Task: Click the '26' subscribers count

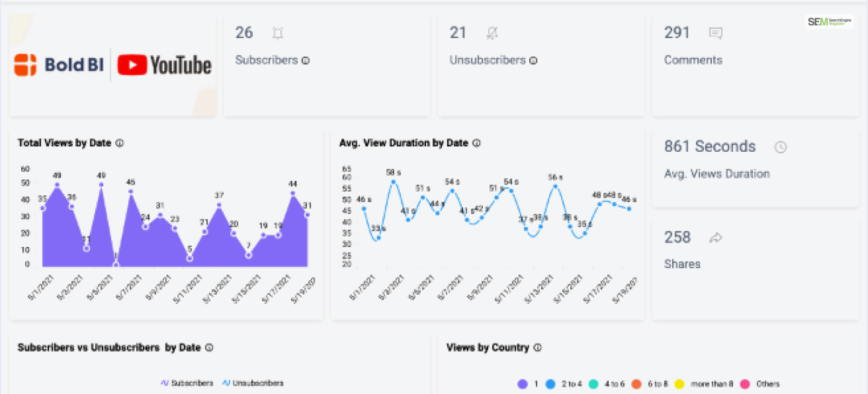Action: pyautogui.click(x=244, y=33)
